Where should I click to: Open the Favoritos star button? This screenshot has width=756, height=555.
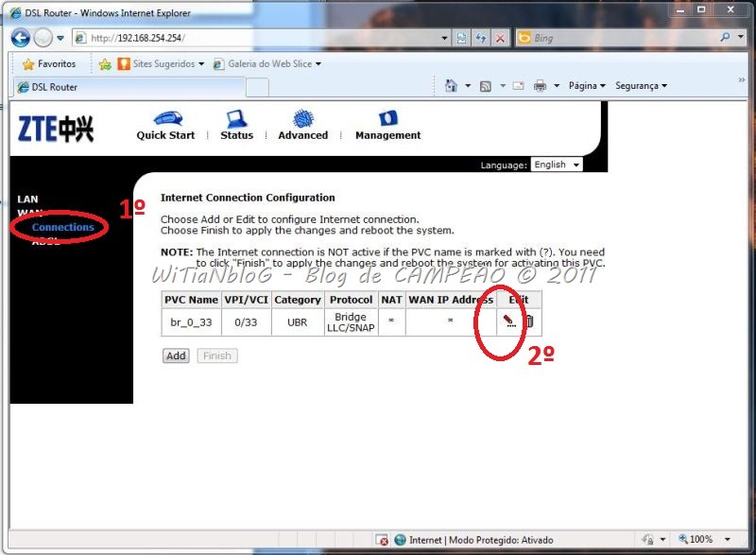pos(49,63)
